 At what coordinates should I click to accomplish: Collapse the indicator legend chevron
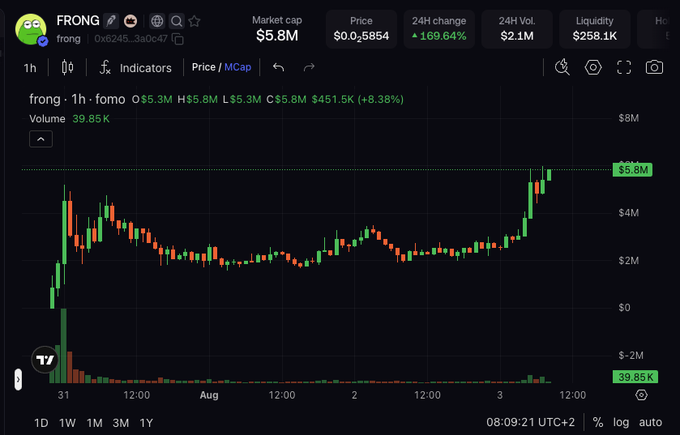coord(41,139)
